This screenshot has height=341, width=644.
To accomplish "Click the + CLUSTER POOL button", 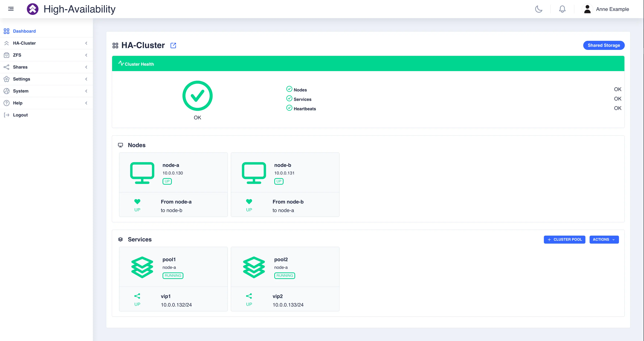I will [565, 239].
